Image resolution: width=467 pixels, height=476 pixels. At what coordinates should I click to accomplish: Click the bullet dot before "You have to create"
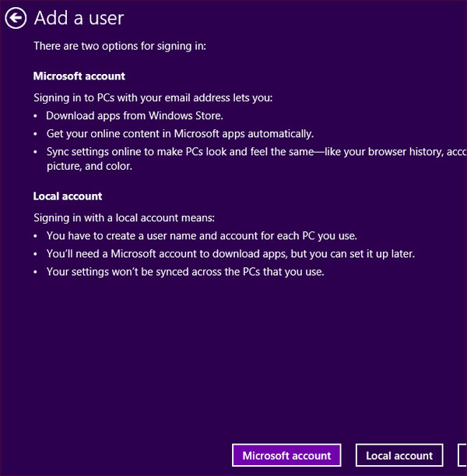[x=37, y=236]
